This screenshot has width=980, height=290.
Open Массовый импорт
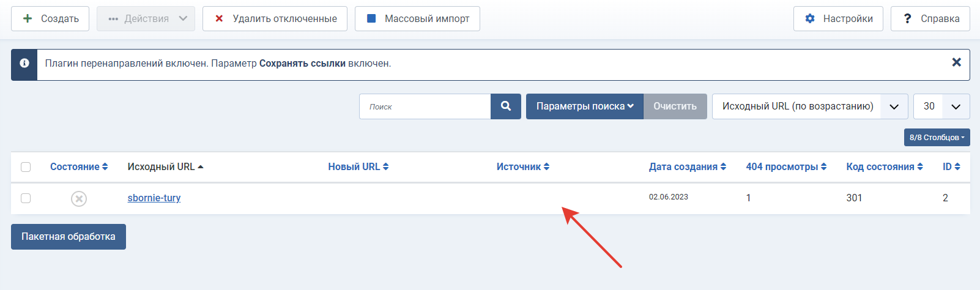point(417,18)
